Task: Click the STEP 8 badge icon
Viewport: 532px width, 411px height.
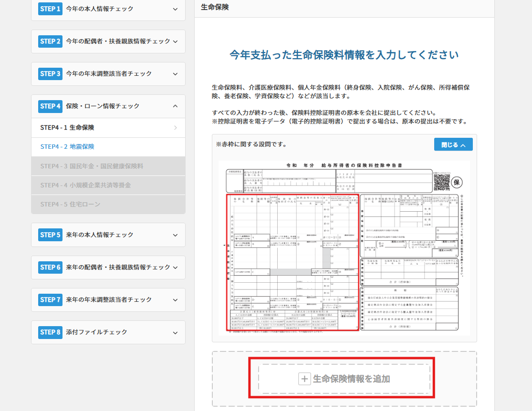Action: tap(50, 332)
